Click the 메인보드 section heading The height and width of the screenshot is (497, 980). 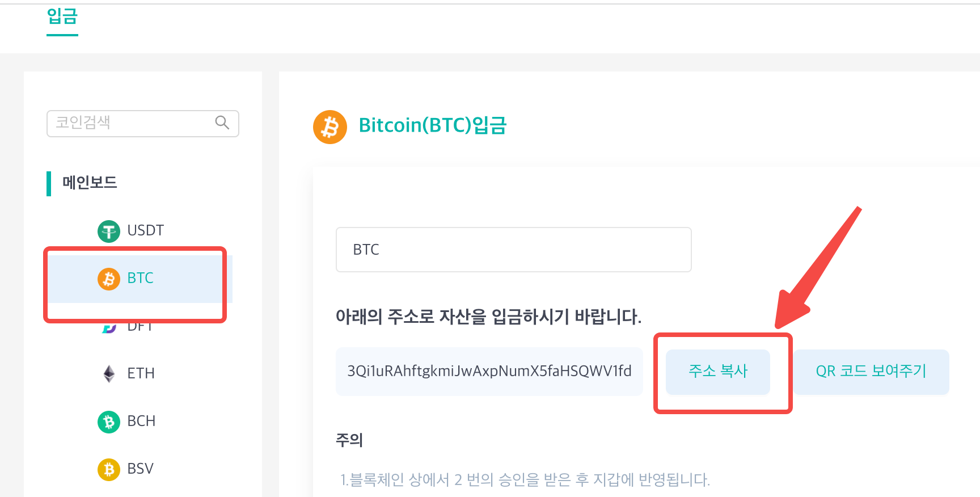[x=90, y=183]
